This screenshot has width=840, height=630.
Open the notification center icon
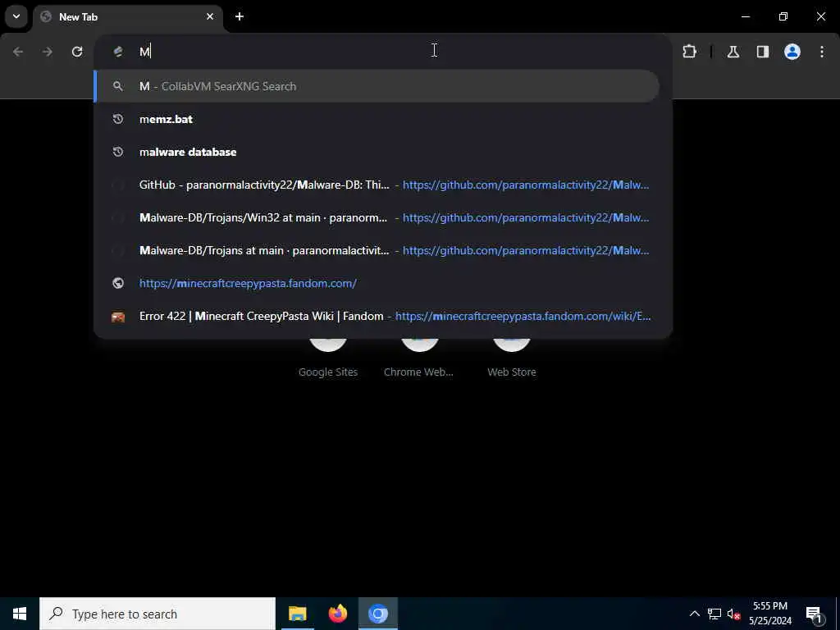coord(814,614)
